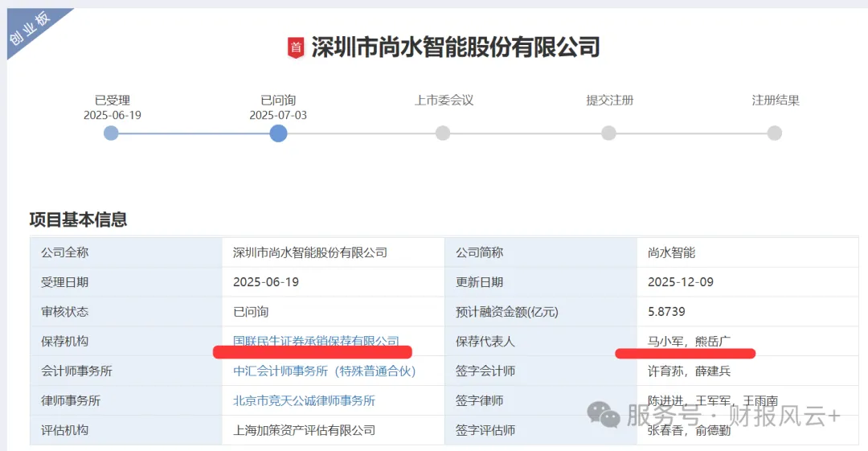Click the 审核状态 value 已问询 in table
868x451 pixels.
[334, 312]
